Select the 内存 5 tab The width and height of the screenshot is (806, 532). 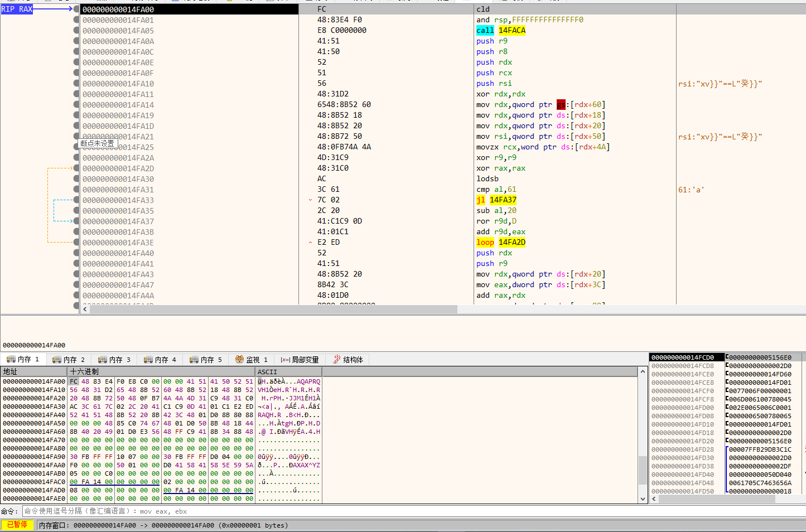click(x=206, y=360)
